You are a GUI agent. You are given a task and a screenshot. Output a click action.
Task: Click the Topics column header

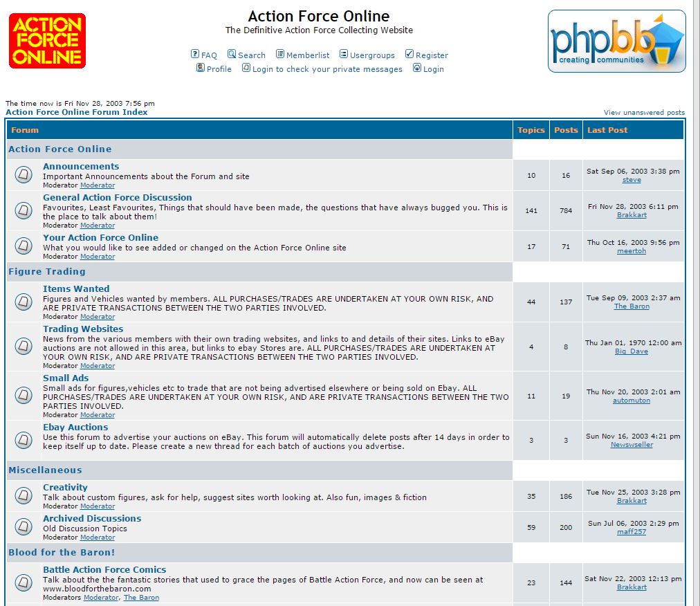(531, 130)
